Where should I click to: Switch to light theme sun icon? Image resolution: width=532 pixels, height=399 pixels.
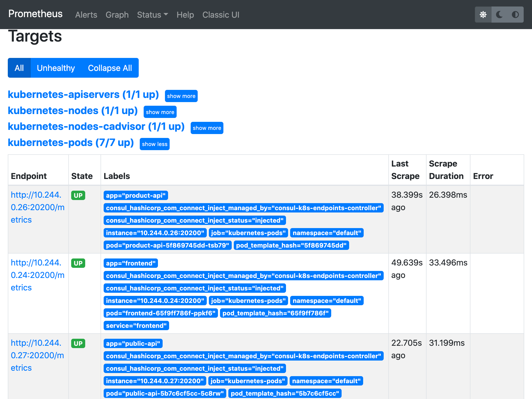[x=483, y=15]
